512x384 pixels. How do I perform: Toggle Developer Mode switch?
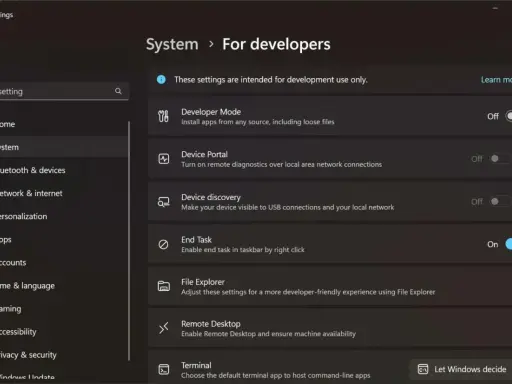508,116
